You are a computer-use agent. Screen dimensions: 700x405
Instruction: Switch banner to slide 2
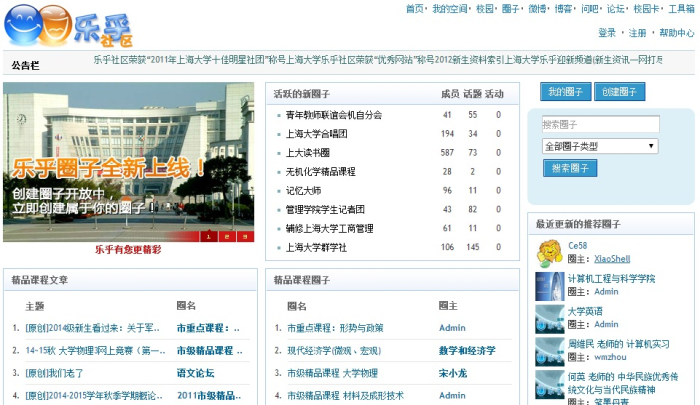point(227,236)
